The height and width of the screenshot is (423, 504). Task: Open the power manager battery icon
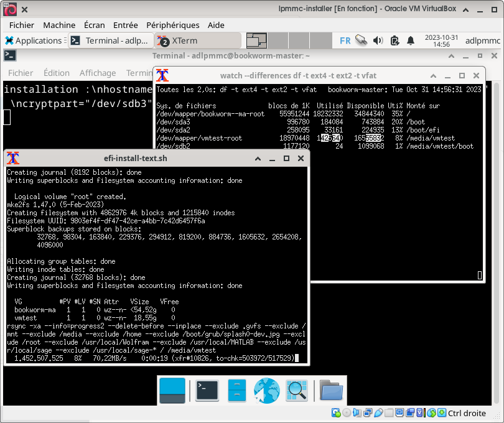tap(394, 40)
